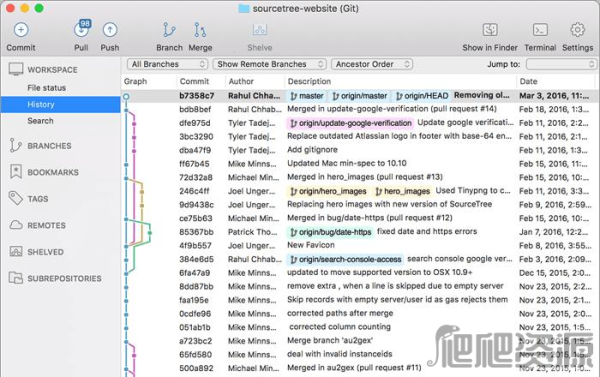
Task: Click 'Add gitignore' commit description
Action: point(312,150)
